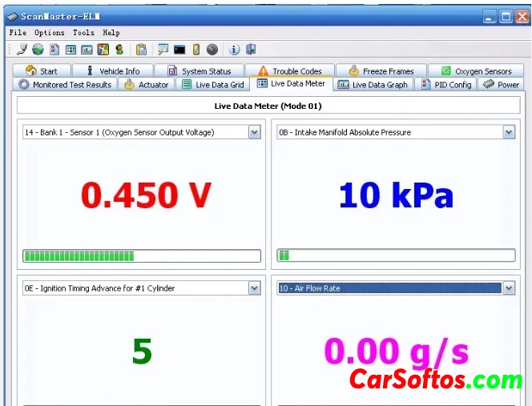The width and height of the screenshot is (532, 406).
Task: Open the black terminal console toolbar icon
Action: (179, 50)
